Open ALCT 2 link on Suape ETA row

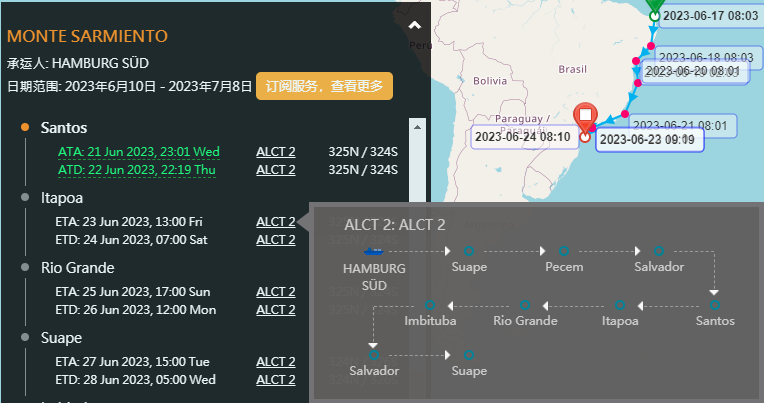coord(276,362)
